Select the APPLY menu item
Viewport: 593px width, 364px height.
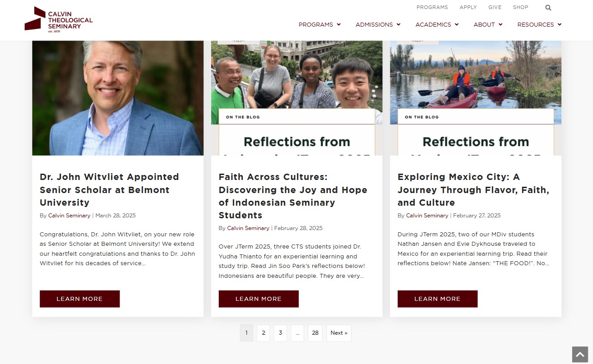coord(468,7)
